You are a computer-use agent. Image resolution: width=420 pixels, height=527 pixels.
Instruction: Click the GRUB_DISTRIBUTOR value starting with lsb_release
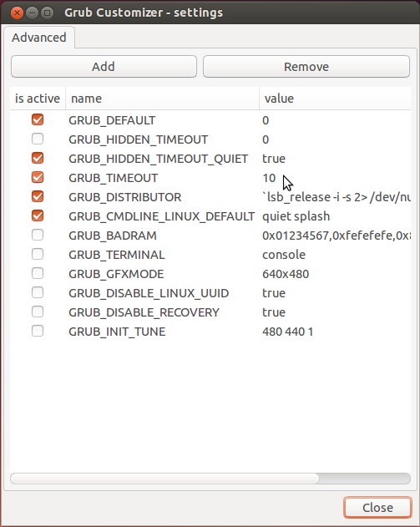pyautogui.click(x=337, y=197)
